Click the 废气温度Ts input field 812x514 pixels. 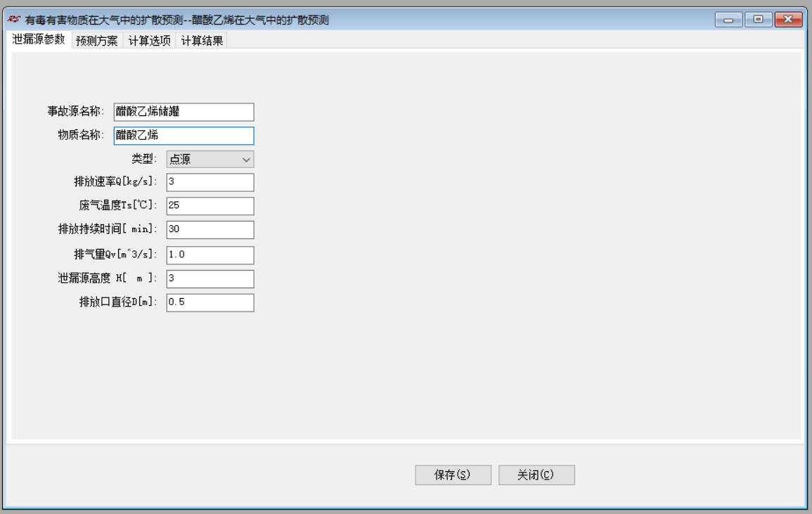pyautogui.click(x=210, y=206)
